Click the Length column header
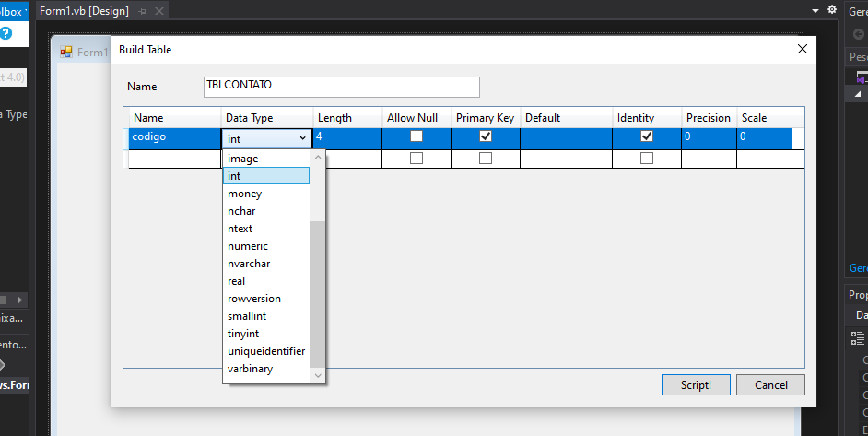Screen dimensions: 868x436 (x=347, y=118)
